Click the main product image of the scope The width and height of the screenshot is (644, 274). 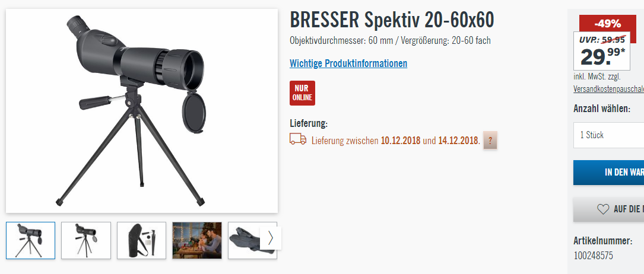142,111
